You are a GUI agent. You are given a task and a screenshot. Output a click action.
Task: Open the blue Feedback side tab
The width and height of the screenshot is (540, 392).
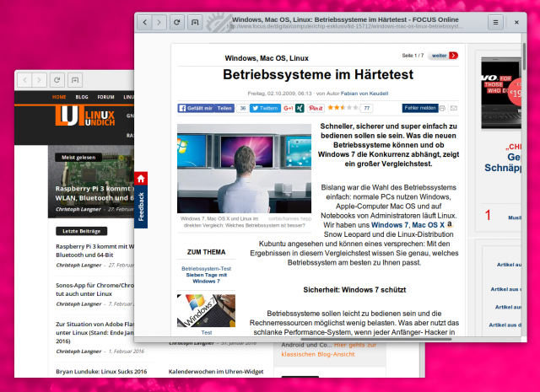tap(141, 207)
